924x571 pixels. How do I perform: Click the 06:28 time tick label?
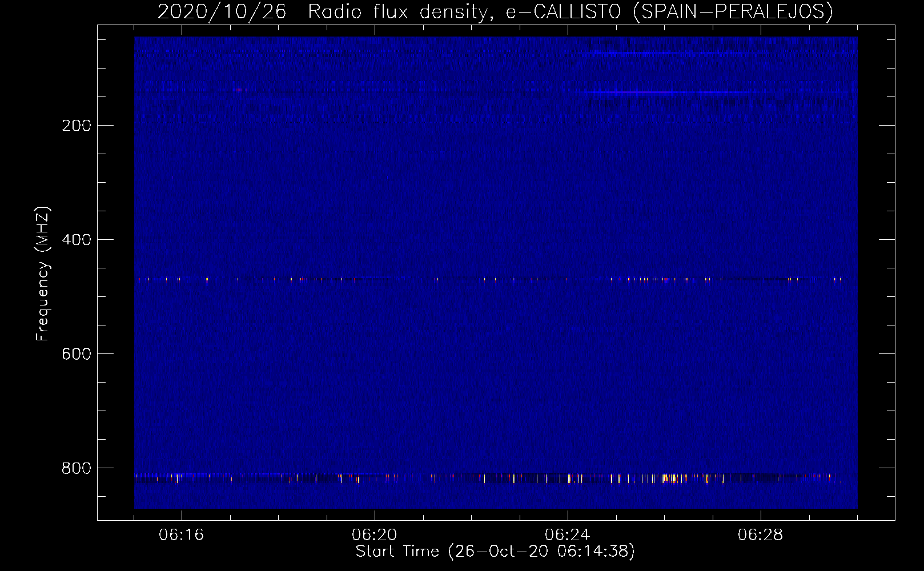760,535
